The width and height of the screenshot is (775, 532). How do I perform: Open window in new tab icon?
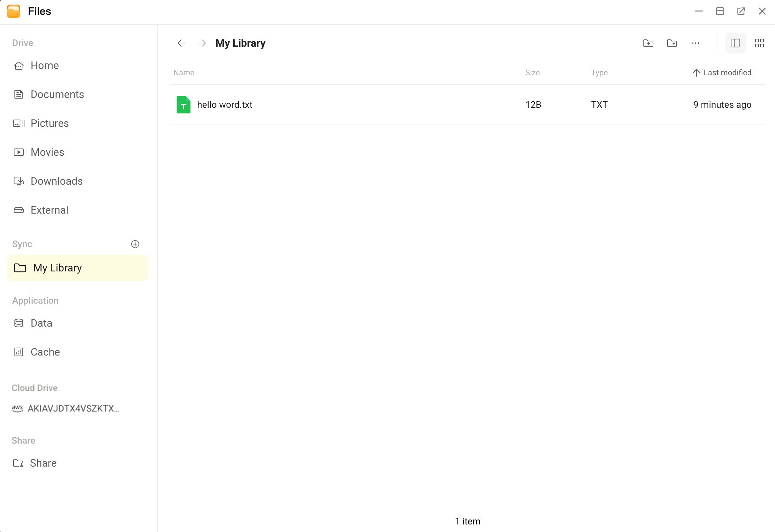(741, 11)
